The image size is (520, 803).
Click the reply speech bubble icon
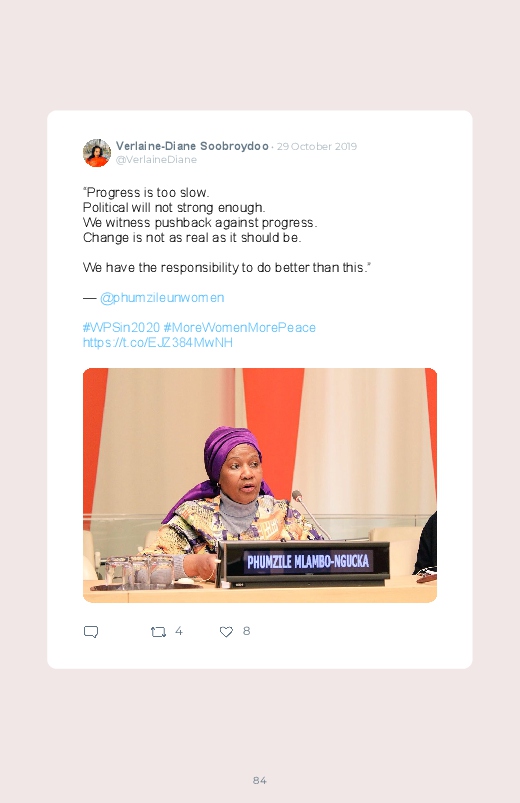(x=91, y=632)
